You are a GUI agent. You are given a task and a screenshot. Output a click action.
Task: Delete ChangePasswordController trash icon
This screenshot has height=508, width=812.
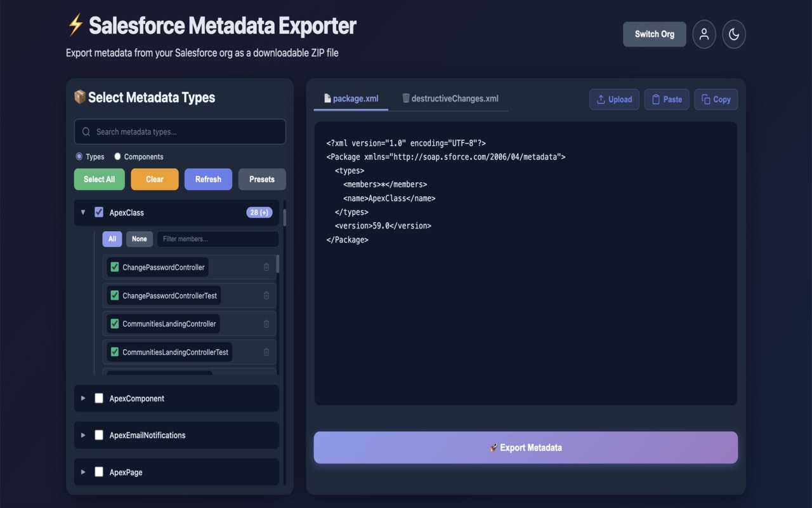pyautogui.click(x=266, y=267)
